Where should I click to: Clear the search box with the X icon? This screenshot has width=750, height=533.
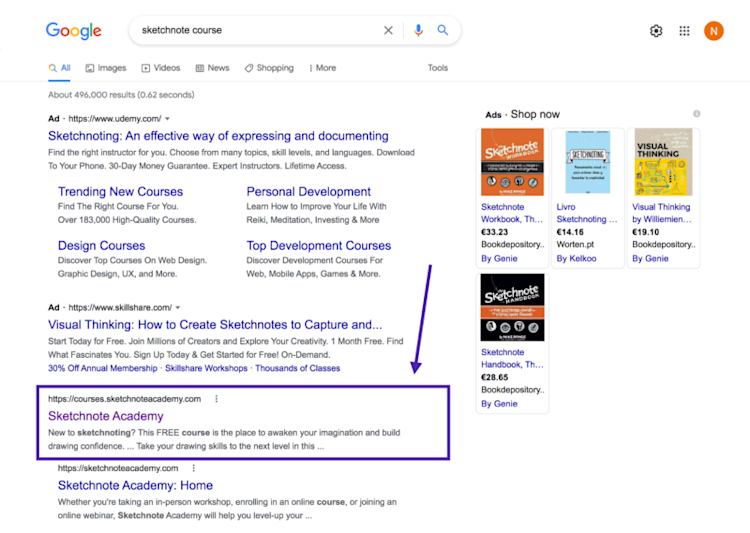[388, 30]
